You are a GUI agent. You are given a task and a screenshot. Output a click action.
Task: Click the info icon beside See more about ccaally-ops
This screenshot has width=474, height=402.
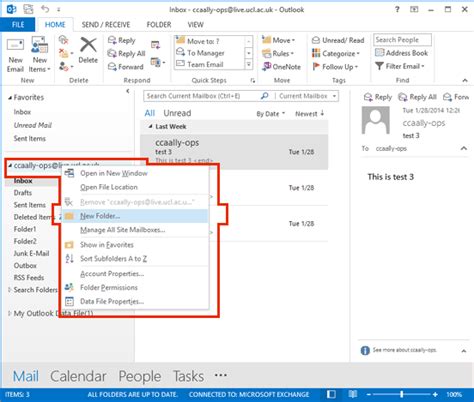[365, 350]
